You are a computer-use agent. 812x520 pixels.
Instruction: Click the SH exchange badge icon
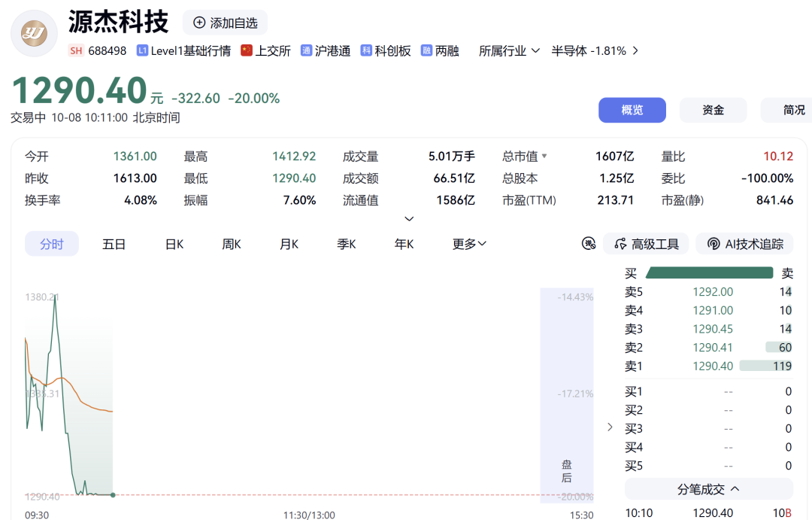pyautogui.click(x=76, y=51)
